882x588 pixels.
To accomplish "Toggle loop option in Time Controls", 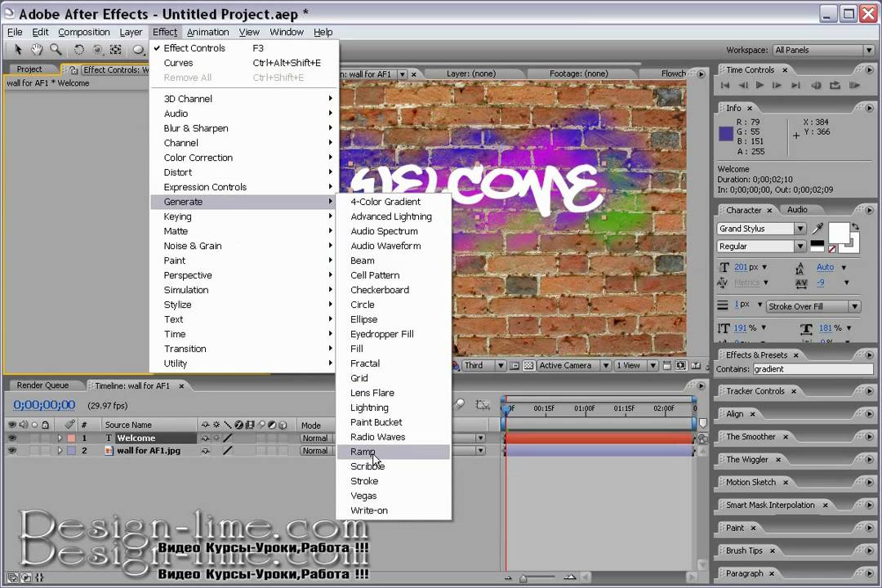I will (x=835, y=86).
